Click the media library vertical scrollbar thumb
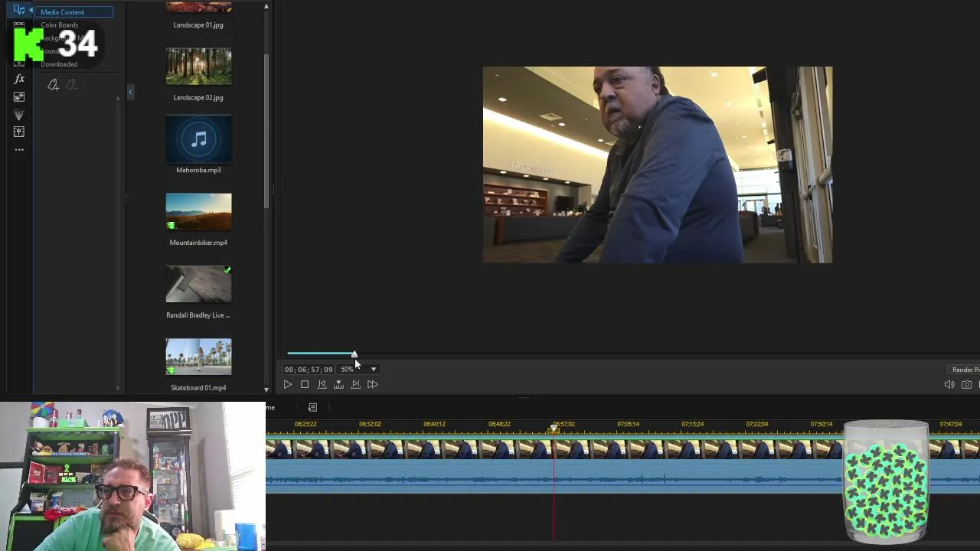Screen dimensions: 980x551 [x=266, y=130]
